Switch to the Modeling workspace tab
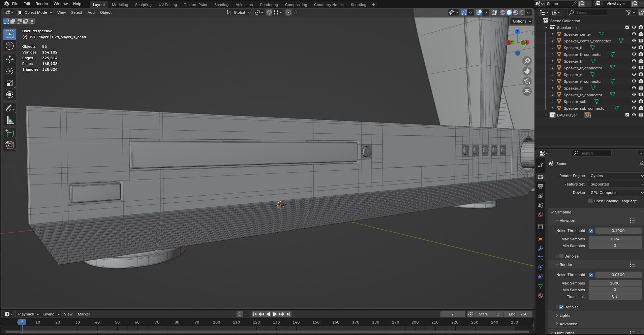 coord(120,5)
